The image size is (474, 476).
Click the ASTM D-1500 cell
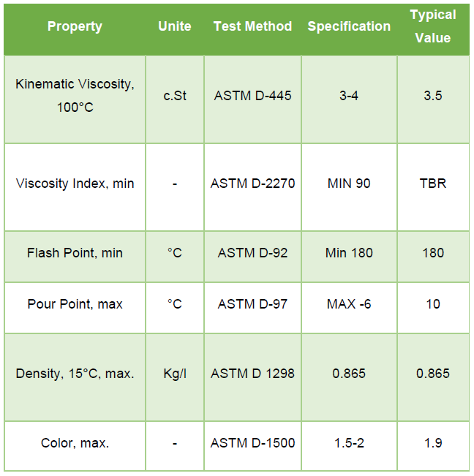click(252, 446)
